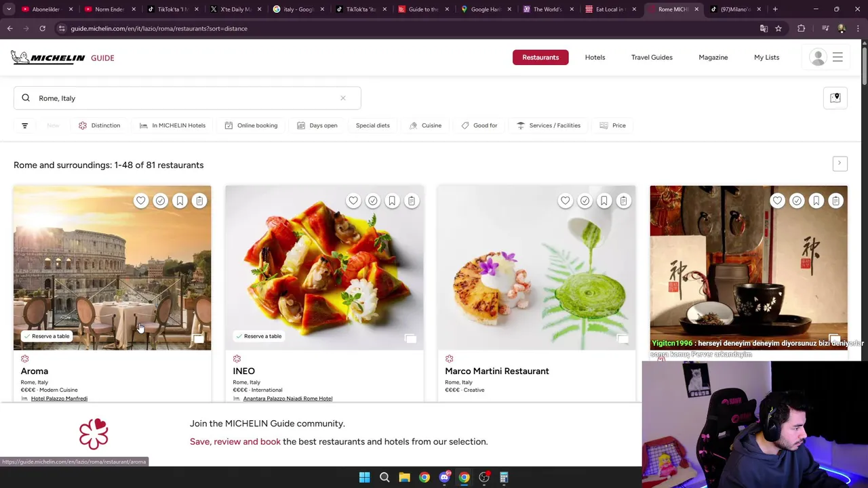Image resolution: width=868 pixels, height=488 pixels.
Task: Add Aroma to favorites with heart icon
Action: pyautogui.click(x=140, y=201)
